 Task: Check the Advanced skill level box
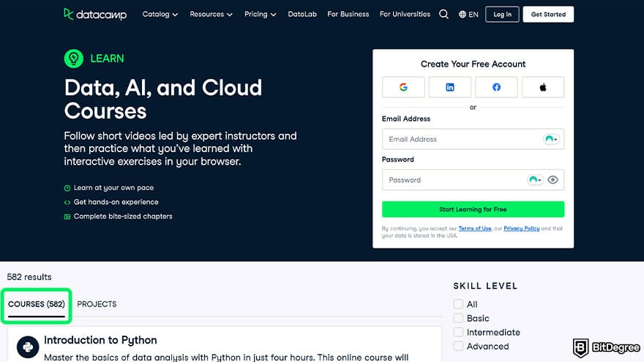point(458,346)
